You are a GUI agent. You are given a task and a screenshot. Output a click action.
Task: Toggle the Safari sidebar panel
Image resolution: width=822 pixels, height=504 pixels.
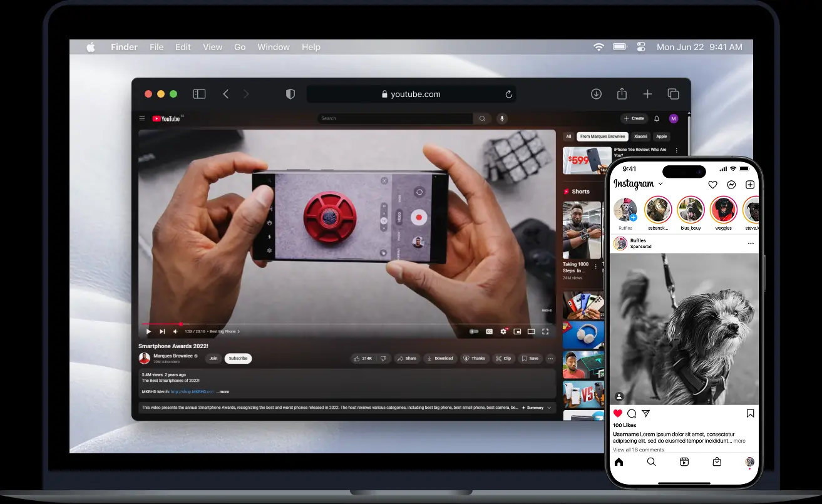[x=199, y=94]
